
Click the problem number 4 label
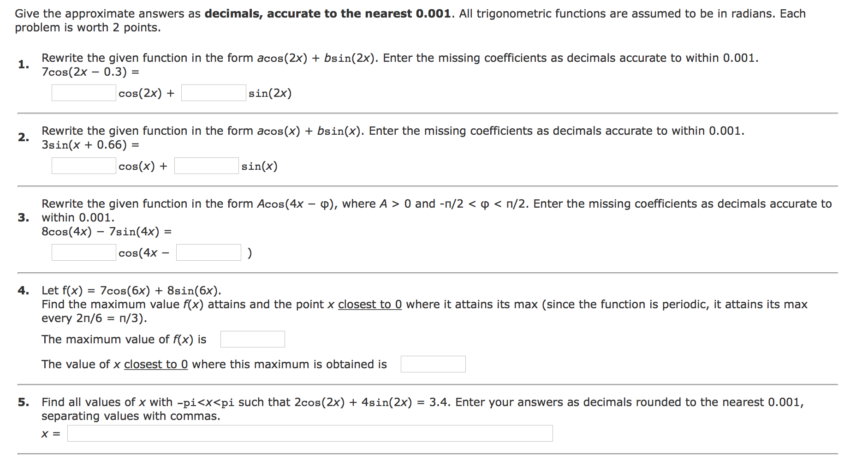tap(24, 290)
